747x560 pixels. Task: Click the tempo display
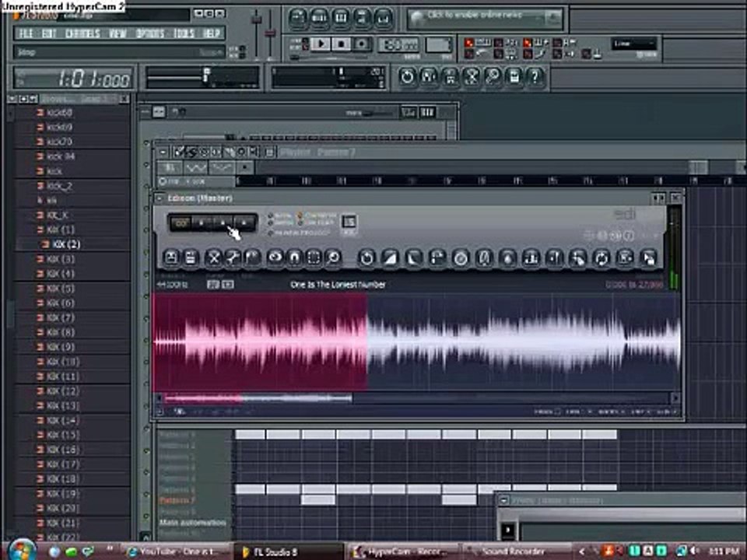point(398,45)
